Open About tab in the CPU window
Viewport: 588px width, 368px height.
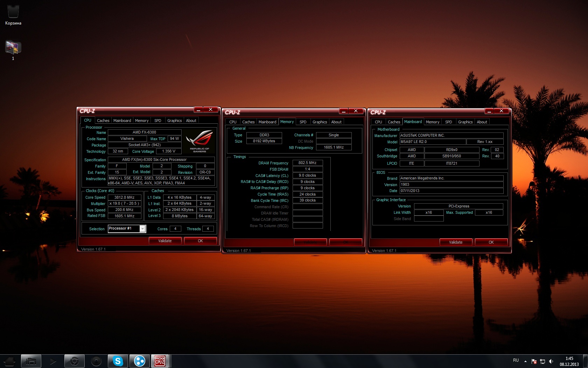(x=191, y=121)
